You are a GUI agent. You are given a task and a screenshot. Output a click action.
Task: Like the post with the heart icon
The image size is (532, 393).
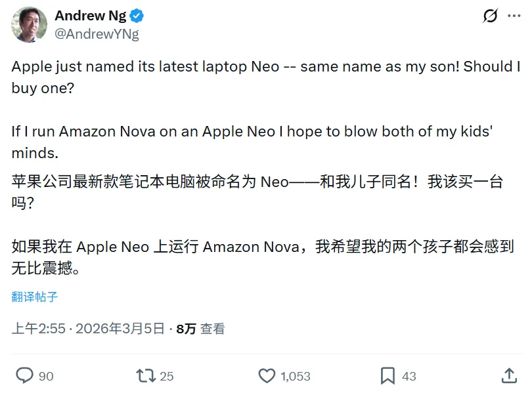click(267, 375)
